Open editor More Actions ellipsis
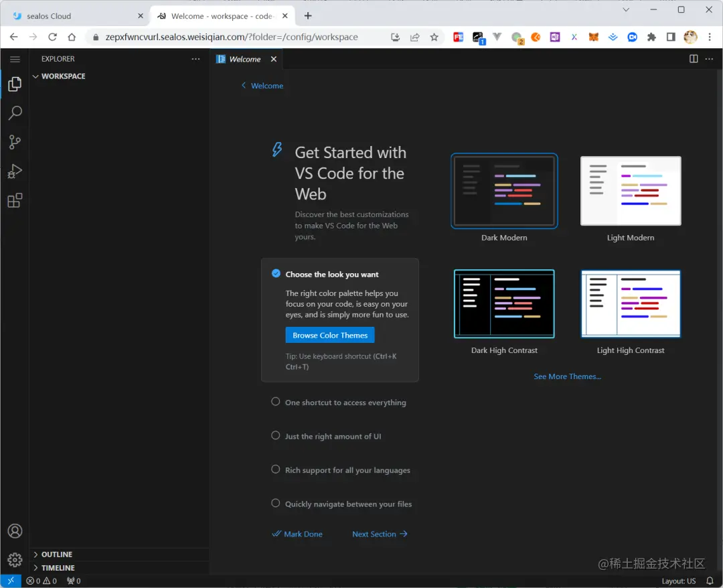This screenshot has height=588, width=723. point(709,59)
